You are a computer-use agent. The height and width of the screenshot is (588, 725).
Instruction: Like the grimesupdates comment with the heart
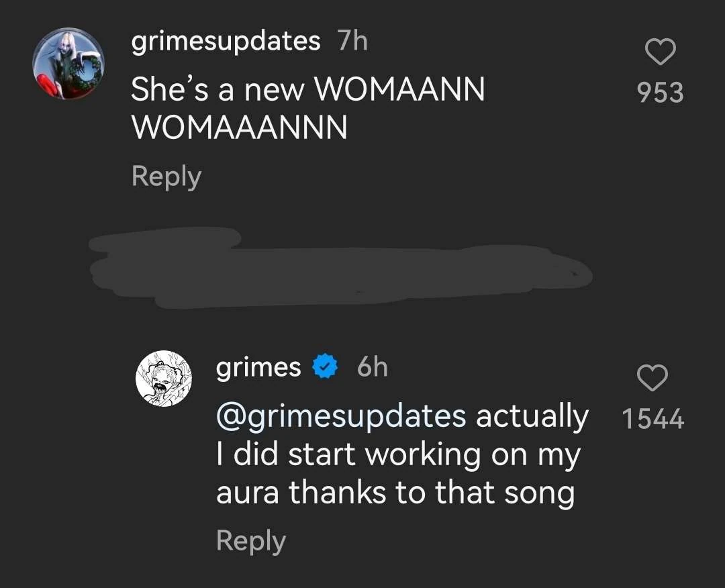[x=660, y=52]
